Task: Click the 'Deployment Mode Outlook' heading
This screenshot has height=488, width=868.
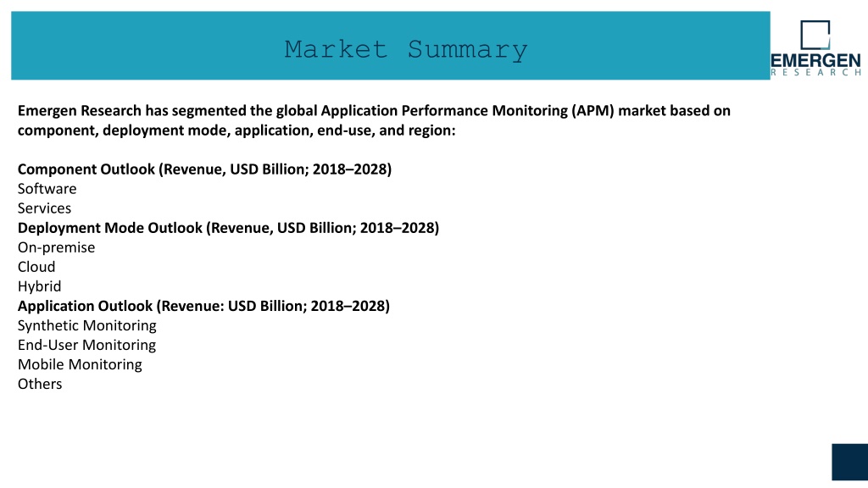Action: coord(228,228)
